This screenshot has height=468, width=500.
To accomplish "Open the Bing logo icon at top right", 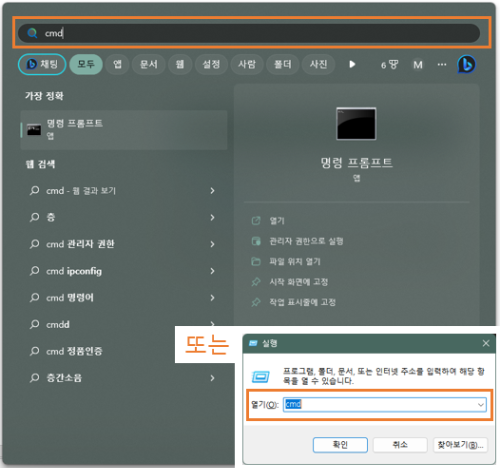I will pyautogui.click(x=467, y=64).
